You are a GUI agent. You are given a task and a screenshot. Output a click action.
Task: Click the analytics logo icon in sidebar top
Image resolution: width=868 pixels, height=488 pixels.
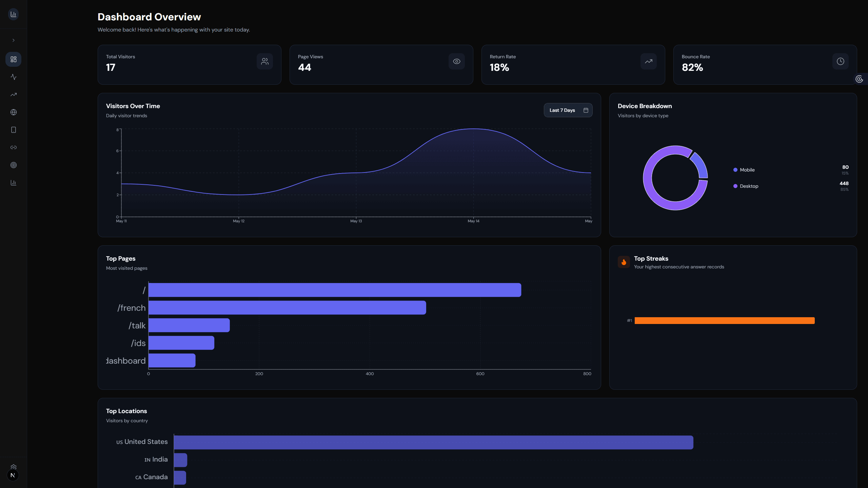coord(13,14)
